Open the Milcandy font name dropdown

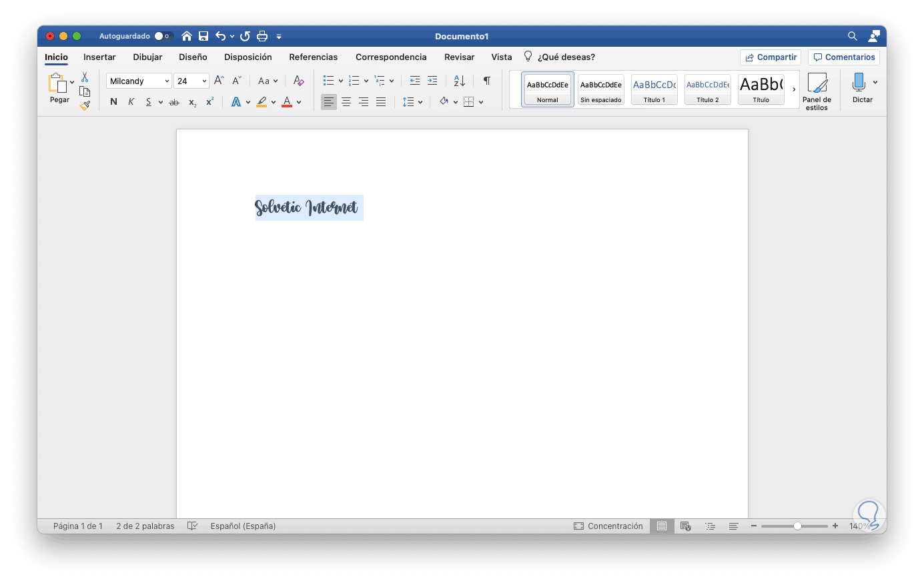coord(167,81)
